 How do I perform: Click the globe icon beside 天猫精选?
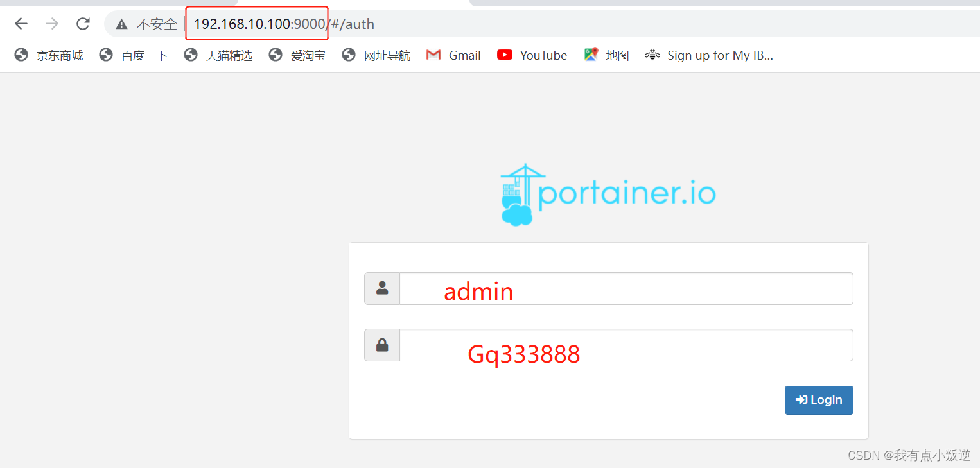point(191,55)
